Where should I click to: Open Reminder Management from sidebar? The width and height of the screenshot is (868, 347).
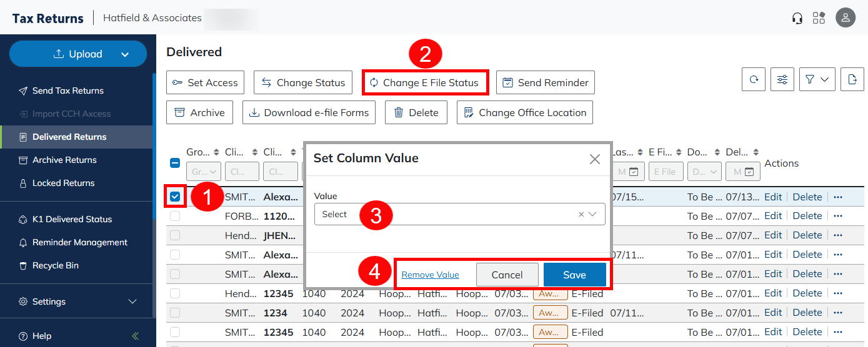click(79, 242)
